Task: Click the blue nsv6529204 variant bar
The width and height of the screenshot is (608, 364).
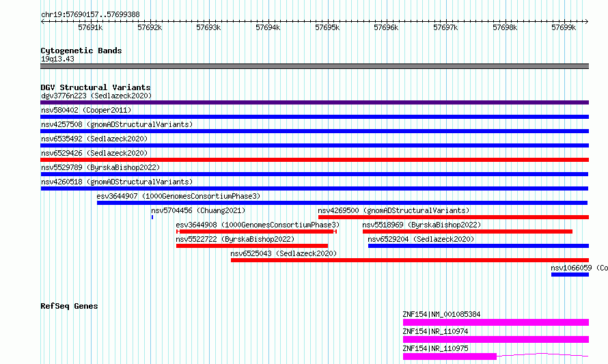Action: [x=478, y=246]
